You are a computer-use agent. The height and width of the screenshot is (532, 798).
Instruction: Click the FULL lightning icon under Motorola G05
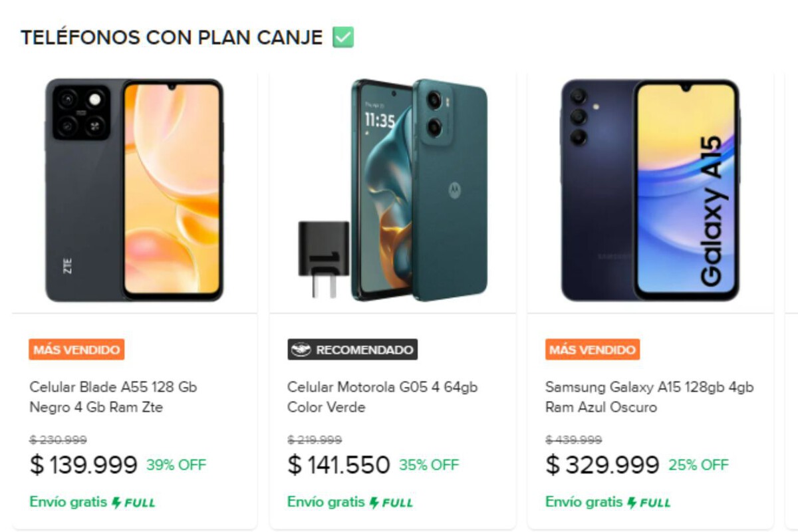pyautogui.click(x=374, y=503)
